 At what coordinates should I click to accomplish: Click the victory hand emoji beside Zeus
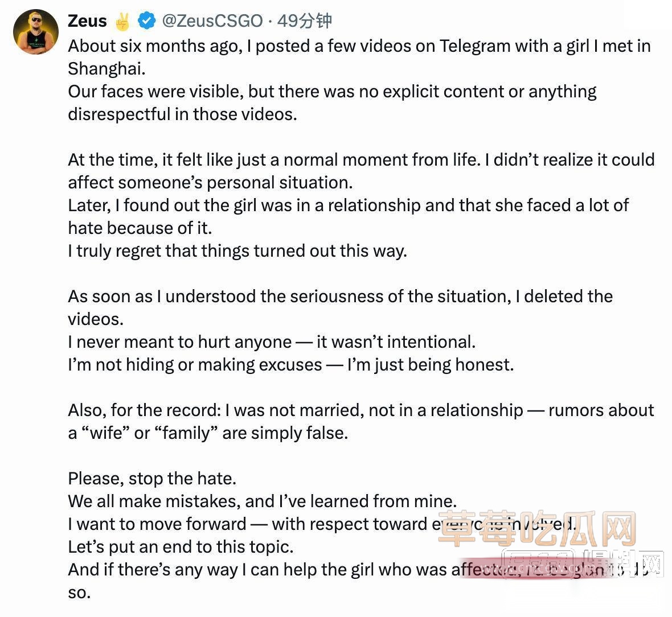pos(122,22)
